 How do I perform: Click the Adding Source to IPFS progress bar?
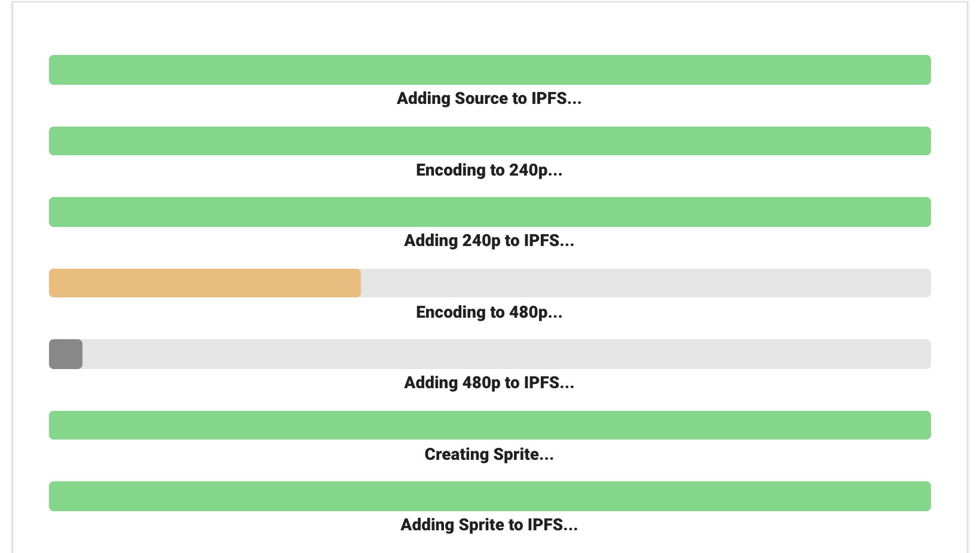489,70
